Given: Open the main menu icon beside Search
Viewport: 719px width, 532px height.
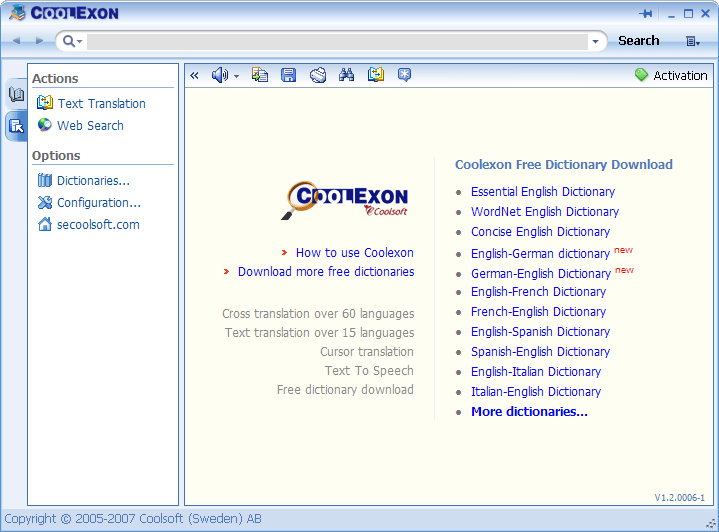Looking at the screenshot, I should click(x=692, y=41).
